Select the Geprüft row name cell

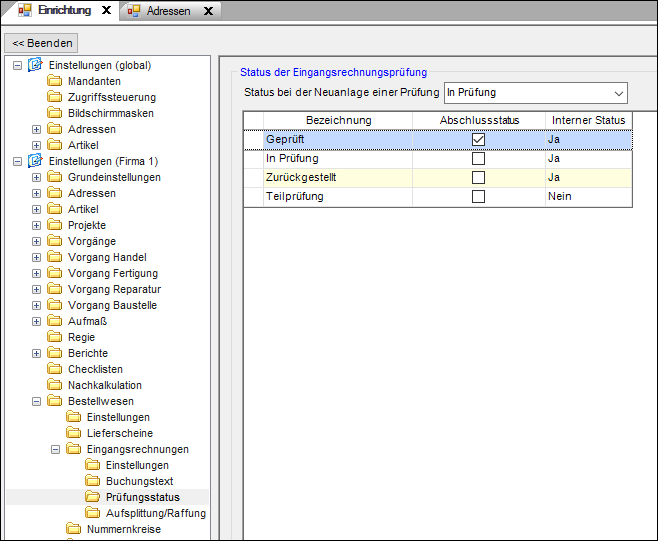tap(338, 139)
